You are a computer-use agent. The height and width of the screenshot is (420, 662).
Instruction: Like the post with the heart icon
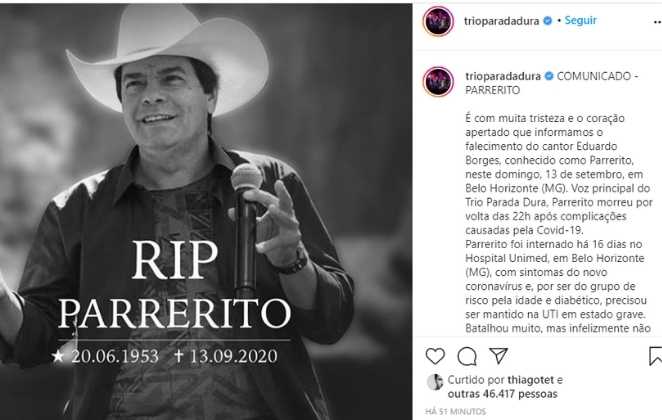pos(435,356)
